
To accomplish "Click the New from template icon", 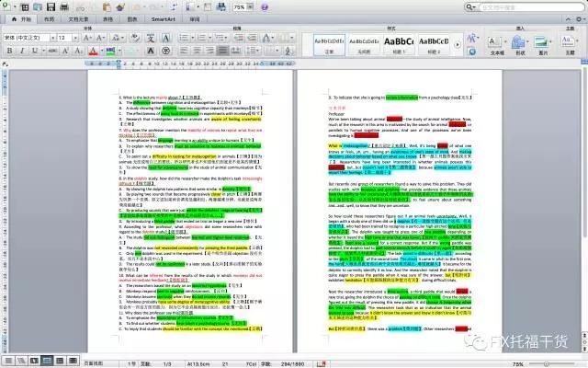I will coord(25,6).
